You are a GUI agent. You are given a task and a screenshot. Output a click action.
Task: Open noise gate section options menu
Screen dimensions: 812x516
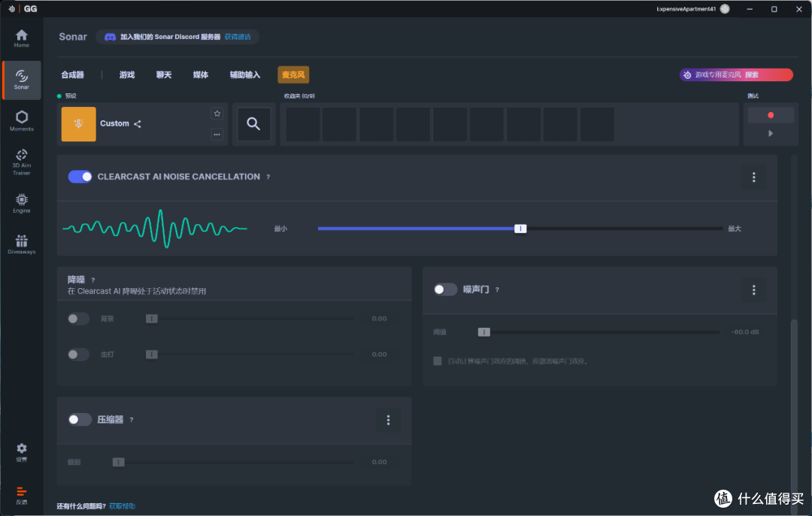753,290
